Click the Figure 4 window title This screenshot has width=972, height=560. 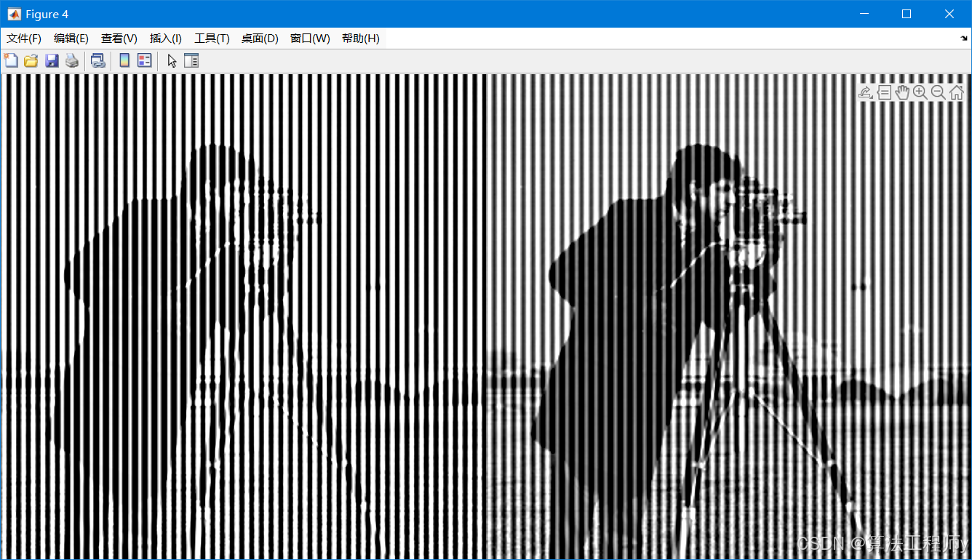coord(47,14)
